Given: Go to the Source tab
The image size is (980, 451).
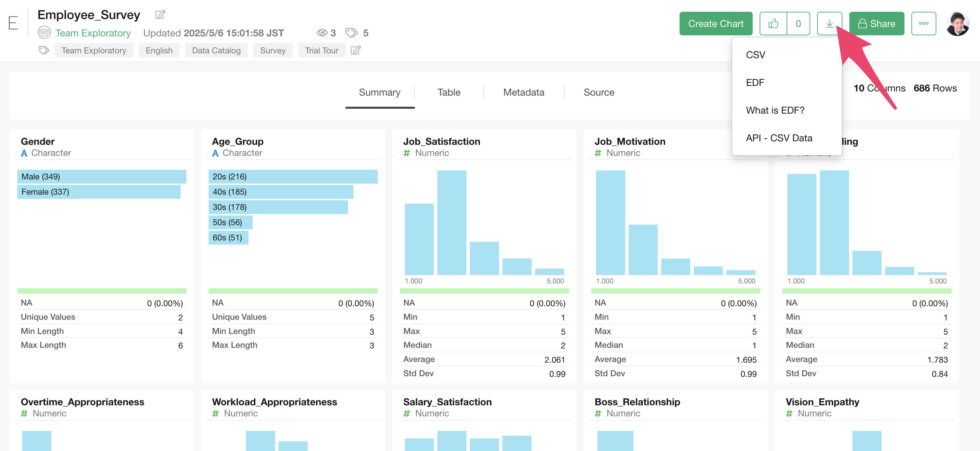Looking at the screenshot, I should [599, 92].
